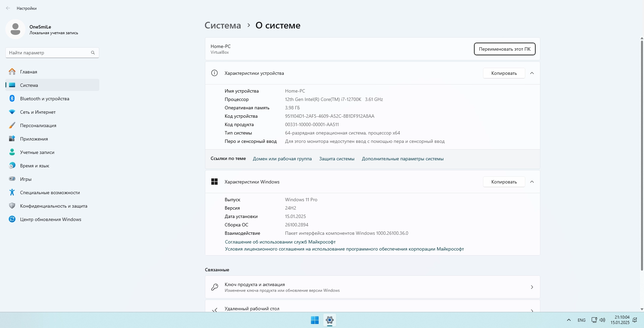Click the info icon beside Характеристики устройства
Screen dimensions: 644x328
point(214,73)
